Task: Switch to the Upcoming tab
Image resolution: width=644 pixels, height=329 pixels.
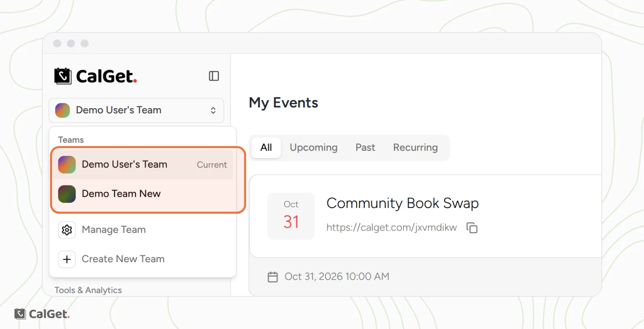Action: (x=314, y=148)
